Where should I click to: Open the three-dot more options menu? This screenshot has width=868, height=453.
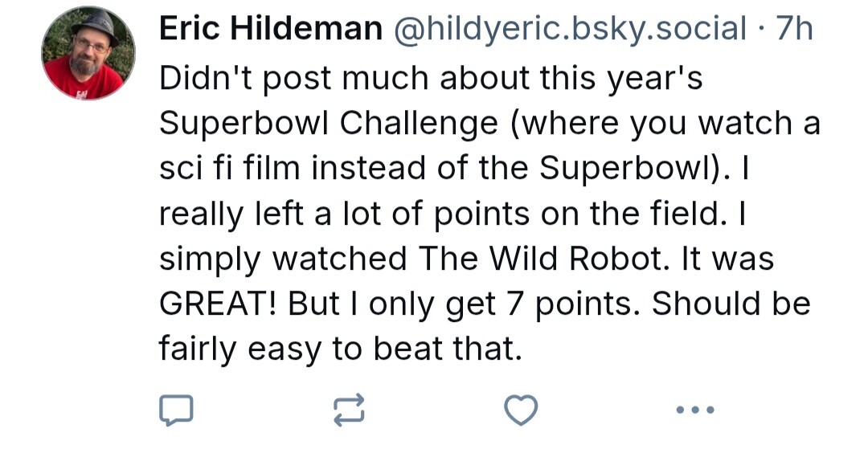tap(694, 410)
